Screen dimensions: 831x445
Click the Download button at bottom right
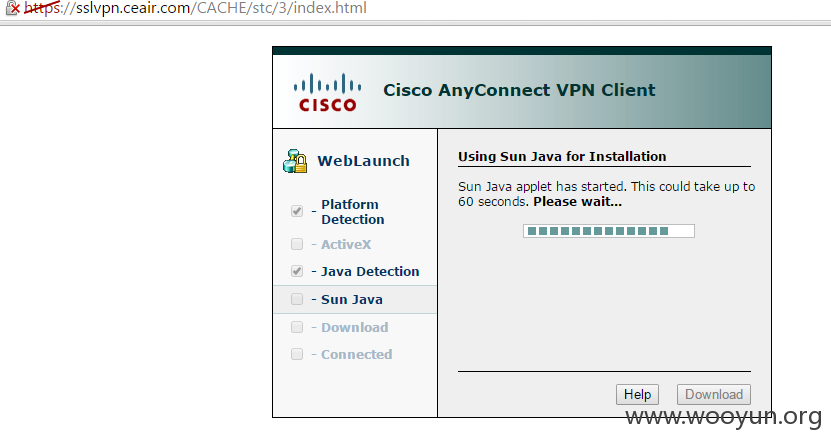[x=714, y=395]
